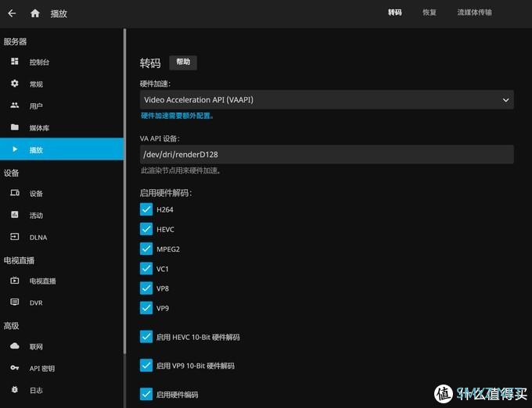Image resolution: width=532 pixels, height=408 pixels.
Task: Switch to the 转码 tab
Action: point(395,13)
